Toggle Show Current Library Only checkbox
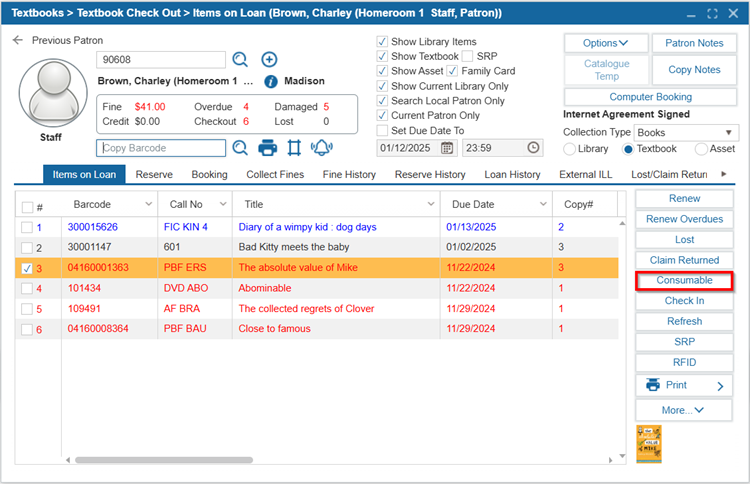750x484 pixels. (382, 86)
